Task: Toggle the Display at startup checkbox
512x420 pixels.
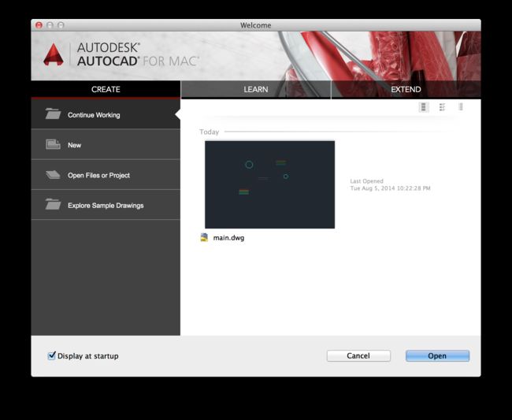Action: (x=51, y=355)
